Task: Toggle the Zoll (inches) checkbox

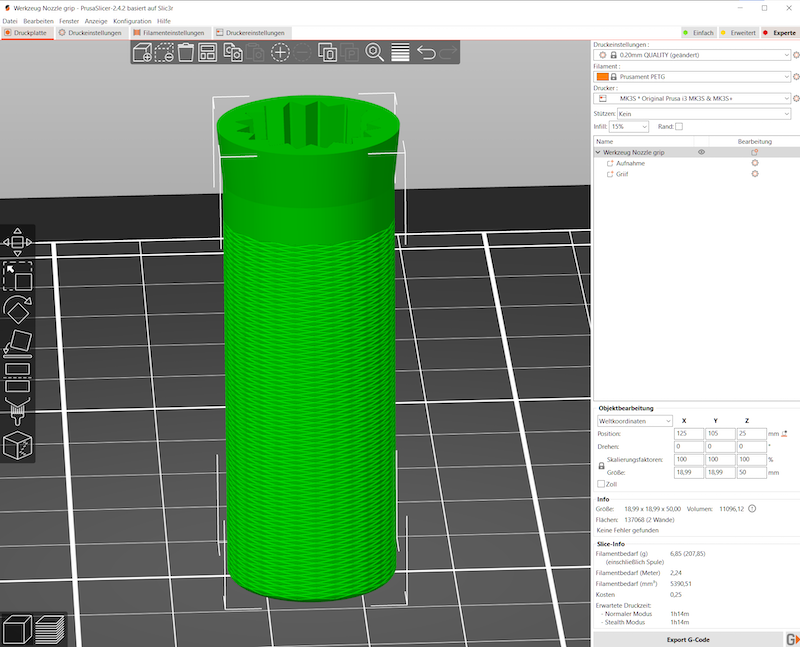Action: pyautogui.click(x=601, y=484)
